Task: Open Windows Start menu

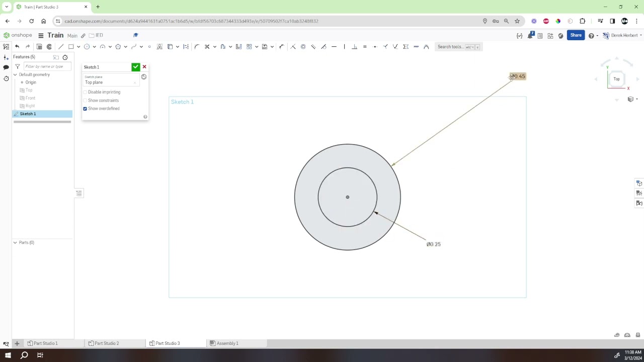Action: click(8, 355)
